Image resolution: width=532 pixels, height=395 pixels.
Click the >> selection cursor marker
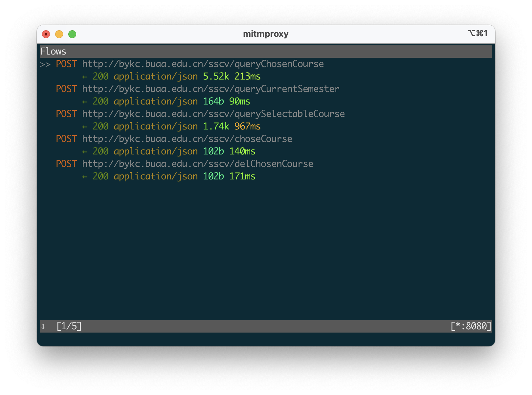click(x=45, y=64)
